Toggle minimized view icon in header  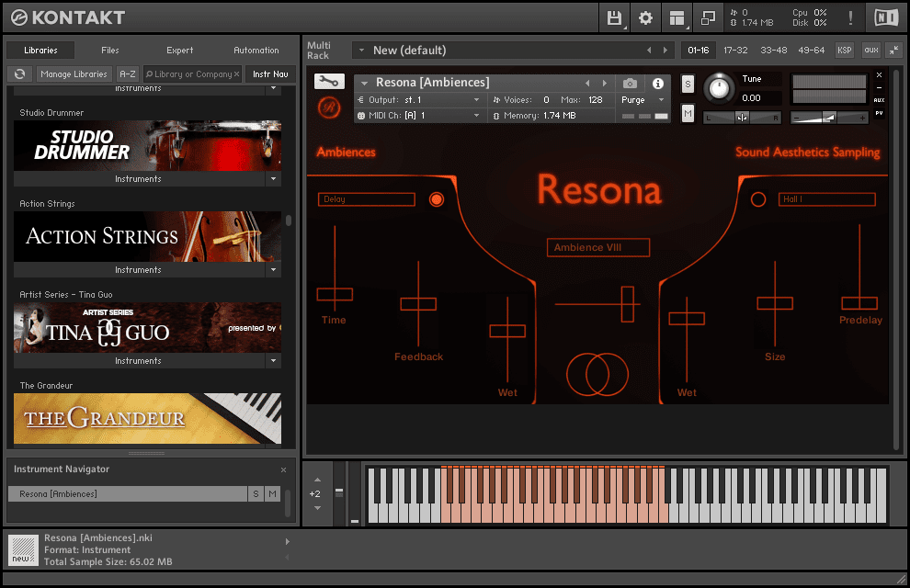[708, 18]
